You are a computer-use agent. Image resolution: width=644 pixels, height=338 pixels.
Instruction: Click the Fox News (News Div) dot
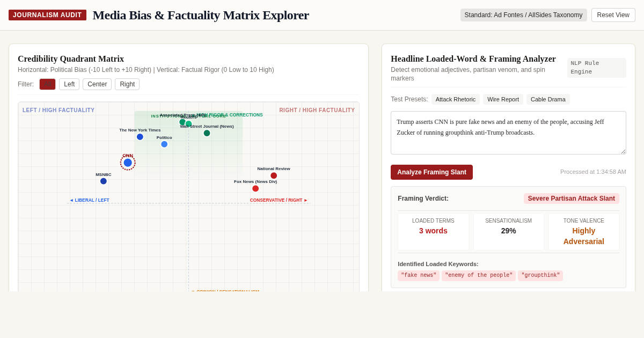pos(255,188)
